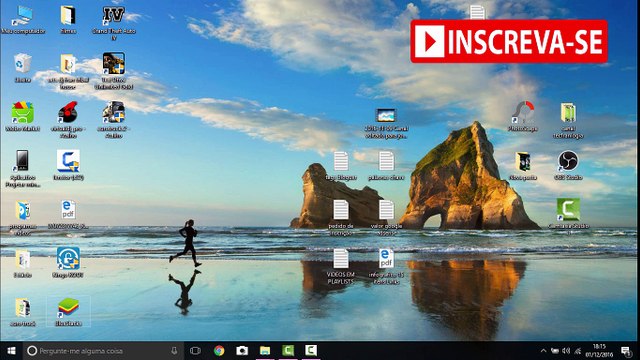Screen dimensions: 640x360
Task: Switch to green Camtasia taskbar window
Action: click(x=288, y=351)
